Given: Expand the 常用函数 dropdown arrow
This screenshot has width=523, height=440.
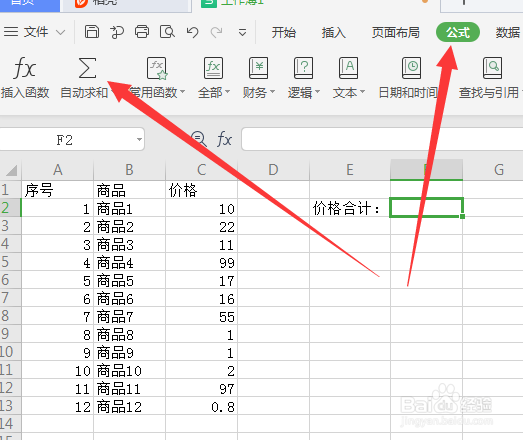Looking at the screenshot, I should (x=182, y=91).
